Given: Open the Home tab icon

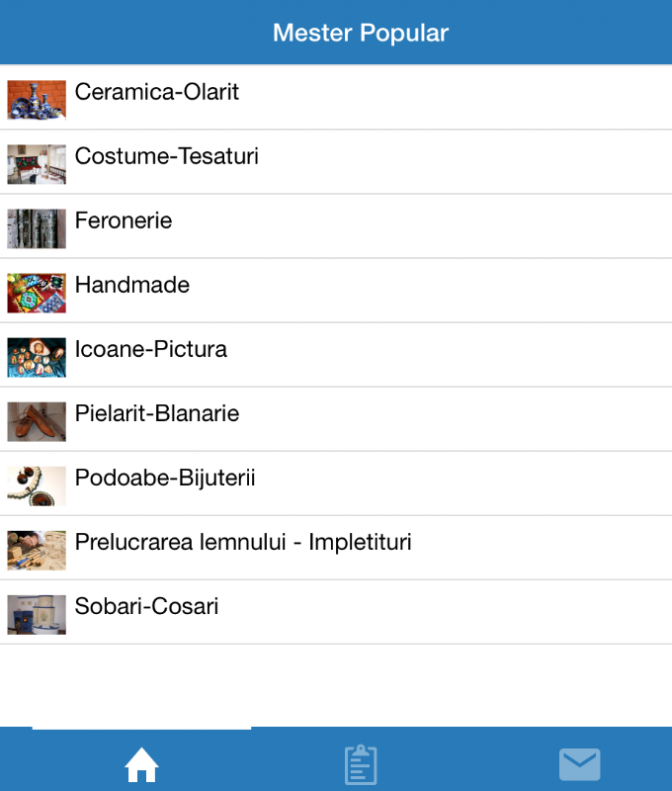Looking at the screenshot, I should tap(141, 764).
